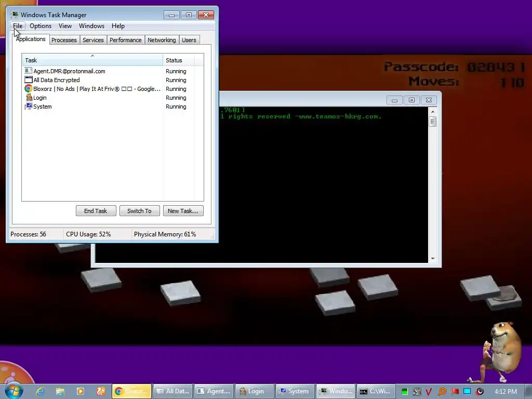The width and height of the screenshot is (532, 399).
Task: Open the Windows Start menu orb
Action: click(x=14, y=391)
